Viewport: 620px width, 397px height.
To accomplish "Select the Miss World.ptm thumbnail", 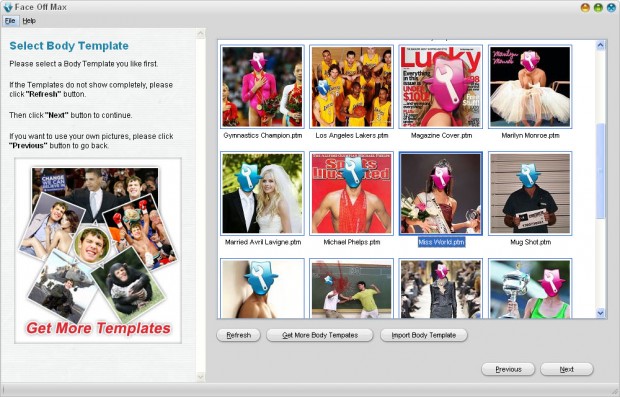I will coord(441,193).
